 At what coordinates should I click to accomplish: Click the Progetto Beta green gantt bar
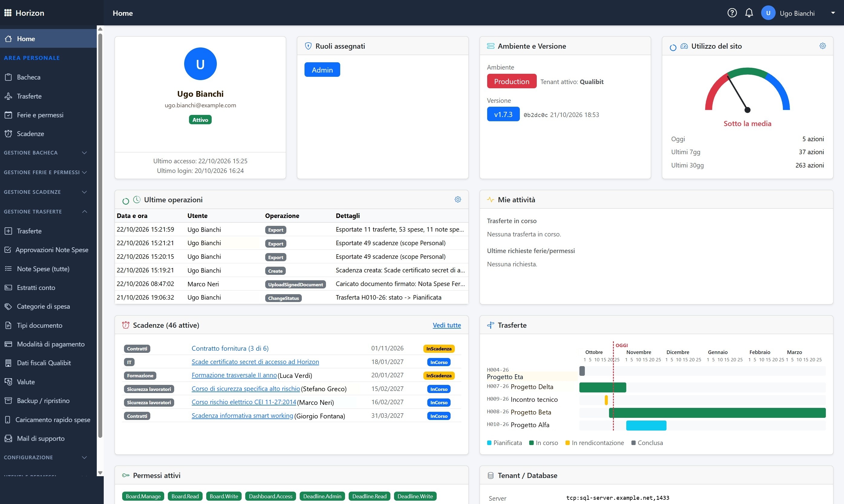pos(717,413)
